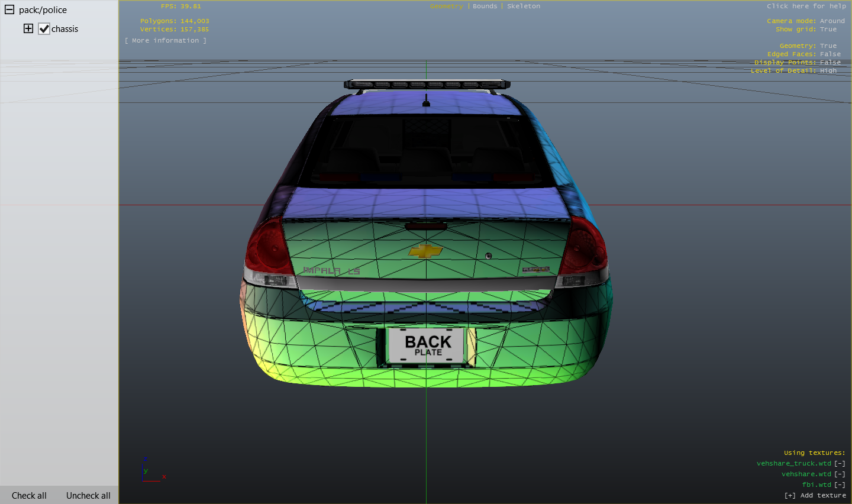The height and width of the screenshot is (504, 852).
Task: Remove vehshare.wtd texture with its [-] icon
Action: 840,474
